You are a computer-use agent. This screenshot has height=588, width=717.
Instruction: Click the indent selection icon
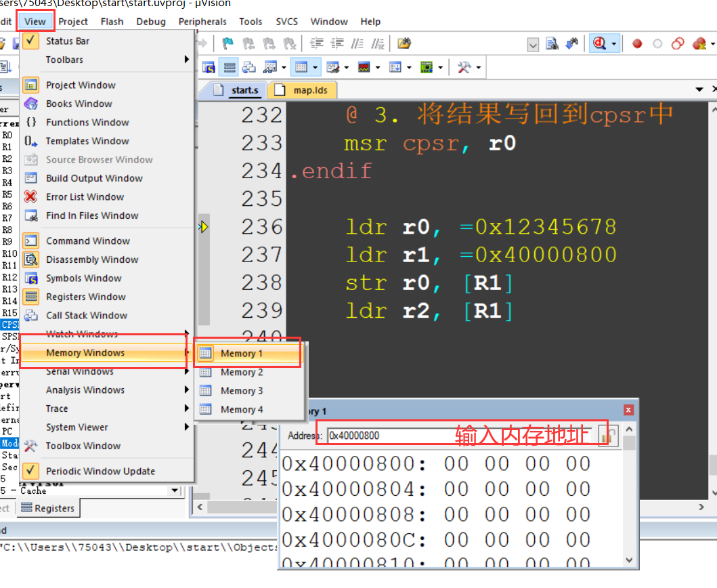coord(316,43)
